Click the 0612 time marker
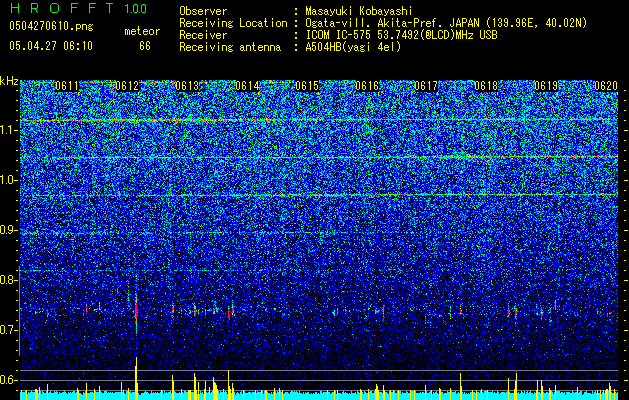Screen dimensions: 629x400 (x=127, y=86)
